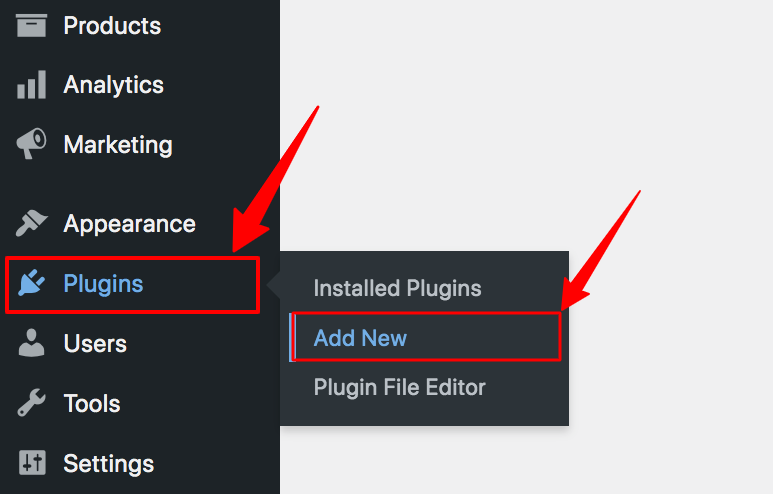Image resolution: width=773 pixels, height=494 pixels.
Task: Click the Users person icon
Action: [31, 343]
